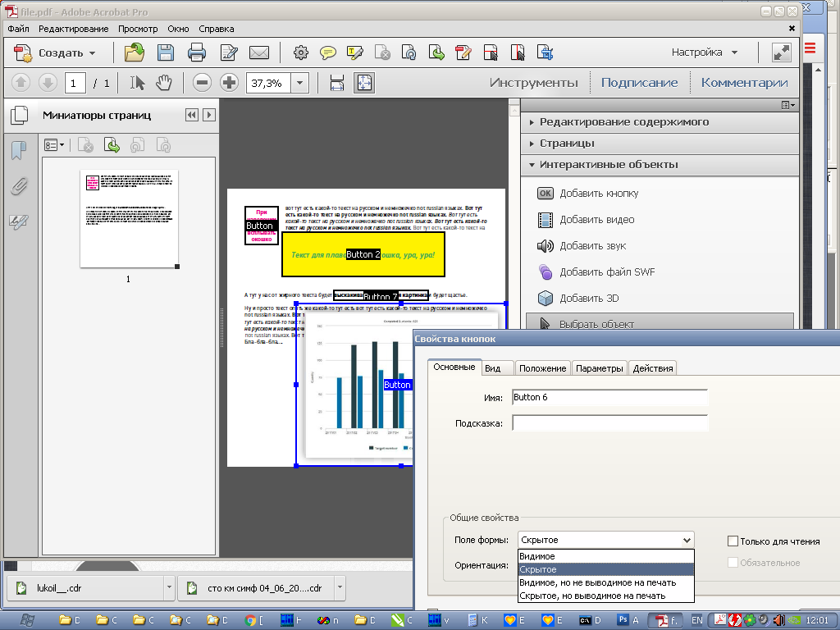The image size is (840, 630).
Task: Open the Поле формы combo box
Action: 606,540
